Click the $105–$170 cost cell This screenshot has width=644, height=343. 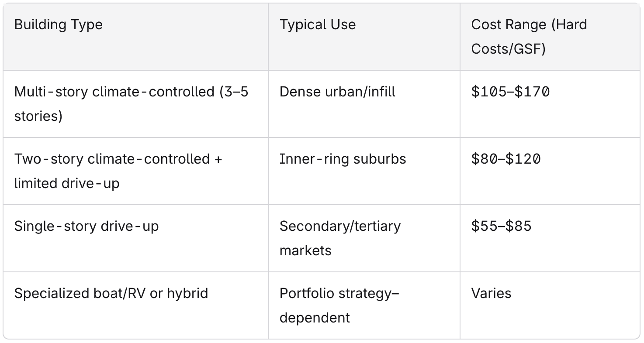click(x=550, y=104)
